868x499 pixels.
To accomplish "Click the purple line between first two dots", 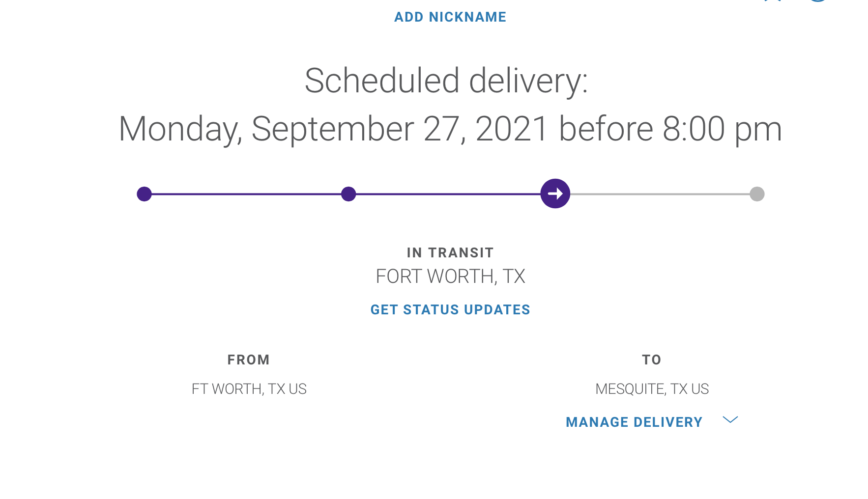I will pos(246,194).
